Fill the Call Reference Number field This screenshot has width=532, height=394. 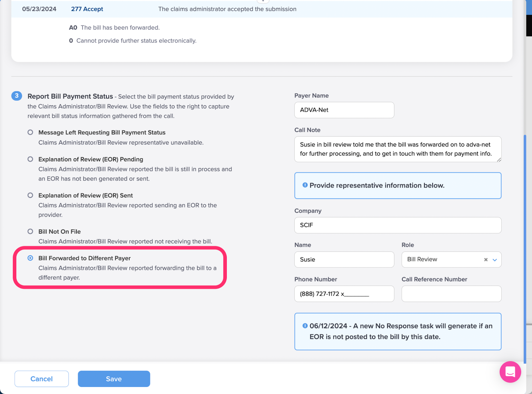(451, 294)
